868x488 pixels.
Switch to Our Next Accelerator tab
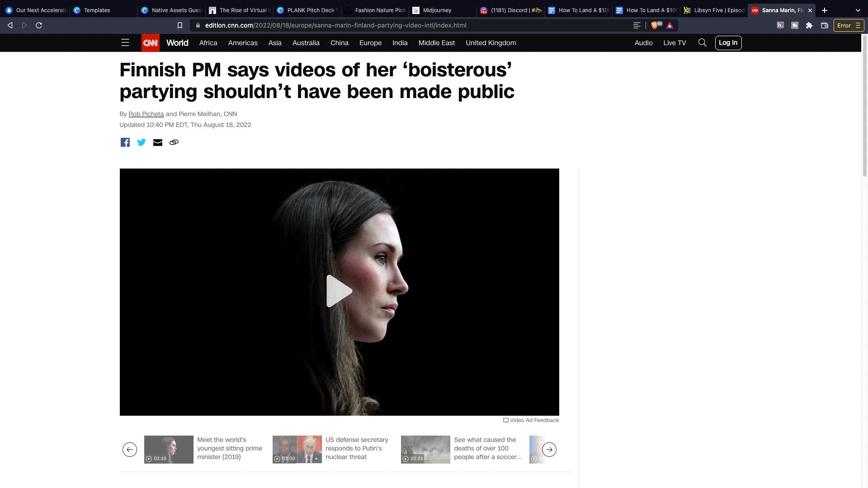36,10
